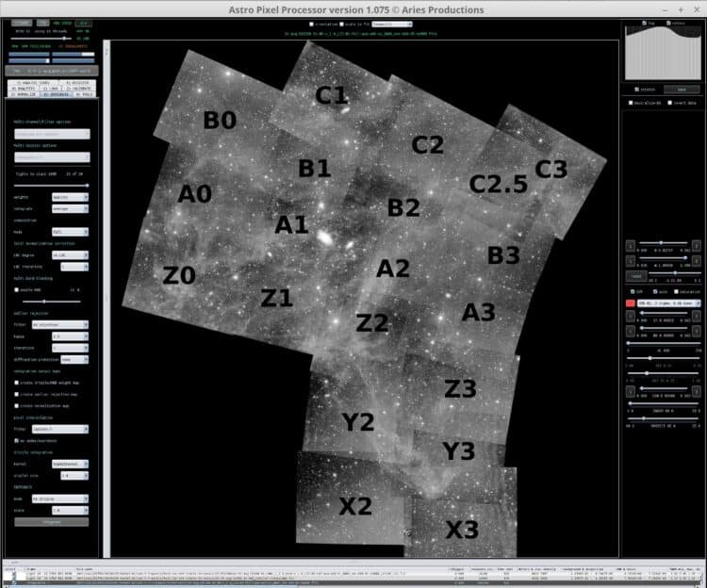The height and width of the screenshot is (588, 707).
Task: Click the working directory button above the tabs
Action: (52, 71)
